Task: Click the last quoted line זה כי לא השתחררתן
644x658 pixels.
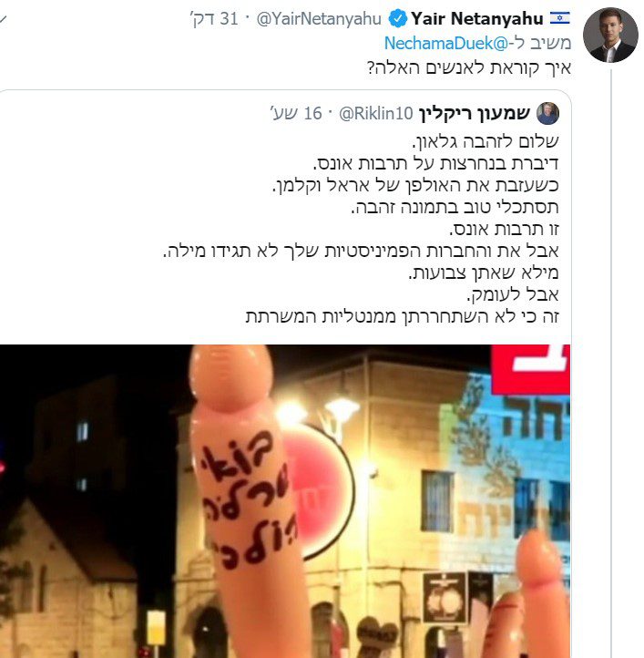Action: click(403, 316)
